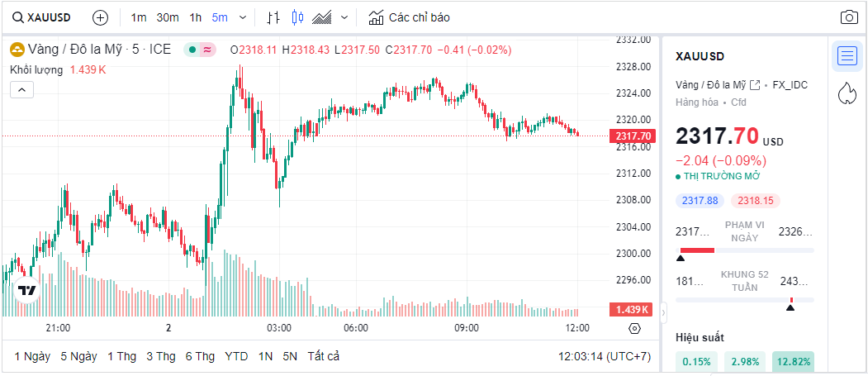The image size is (868, 376).
Task: Collapse the indicator legend with chevron
Action: coord(21,90)
